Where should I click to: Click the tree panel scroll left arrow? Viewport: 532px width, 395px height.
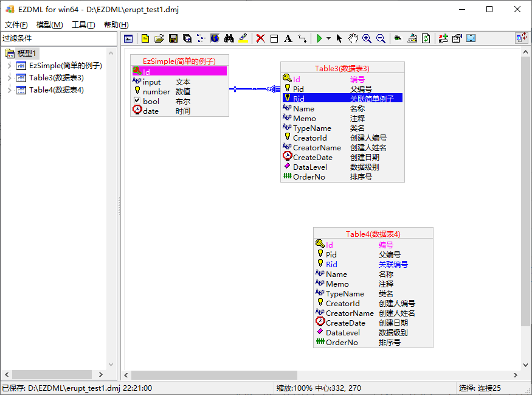7,374
